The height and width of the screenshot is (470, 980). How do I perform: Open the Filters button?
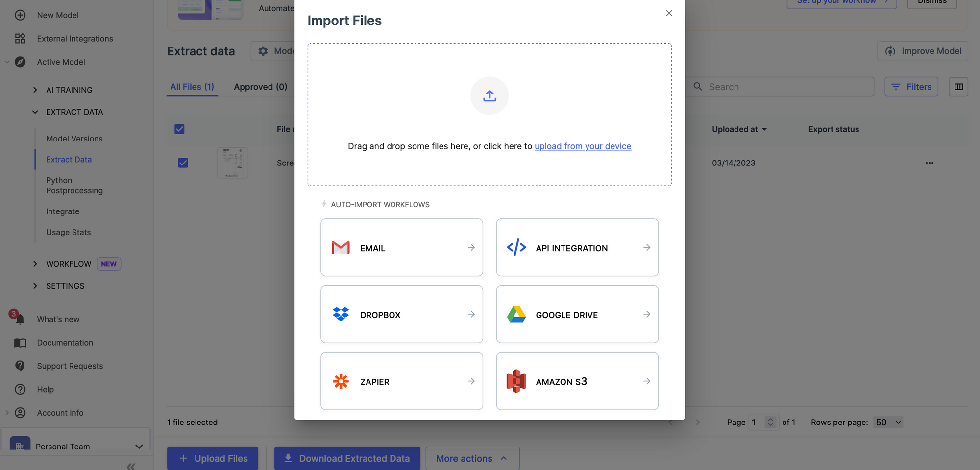tap(911, 87)
